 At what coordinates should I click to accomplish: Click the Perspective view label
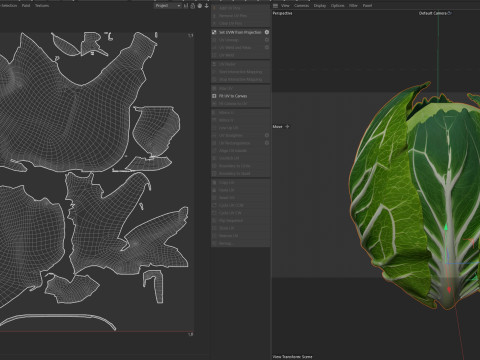(x=282, y=13)
